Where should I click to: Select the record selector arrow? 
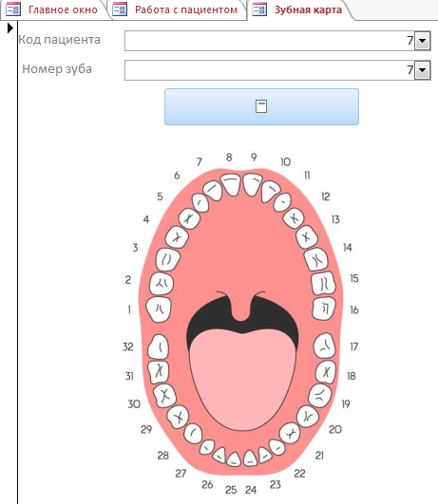click(10, 28)
